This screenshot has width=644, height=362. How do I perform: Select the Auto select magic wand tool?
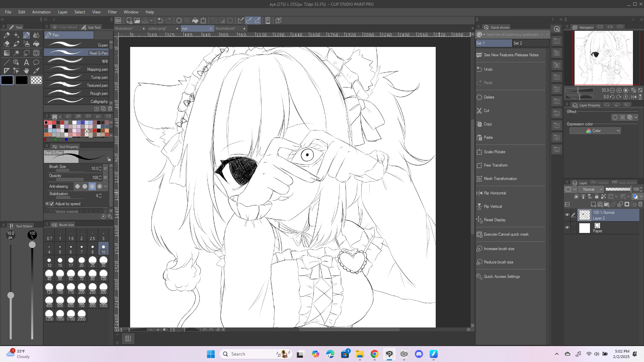pos(16,53)
